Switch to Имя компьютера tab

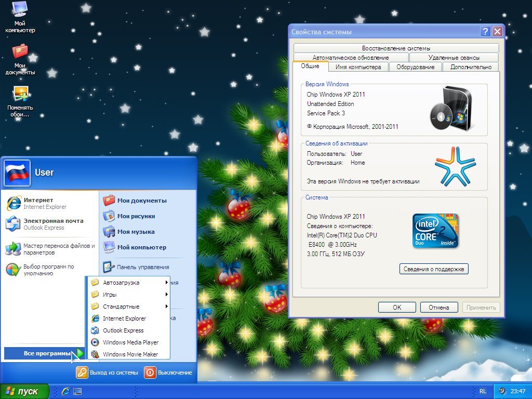(x=358, y=67)
